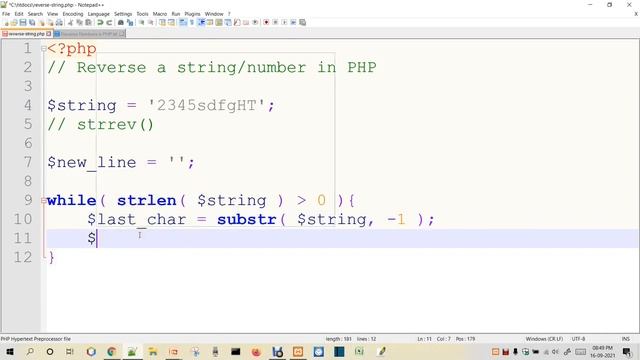Toggle show all characters
Viewport: 640px width, 360px height.
point(192,22)
